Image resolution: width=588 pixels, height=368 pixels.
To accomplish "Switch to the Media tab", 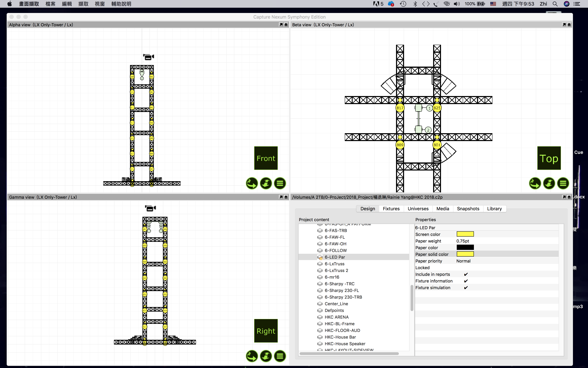I will point(443,209).
